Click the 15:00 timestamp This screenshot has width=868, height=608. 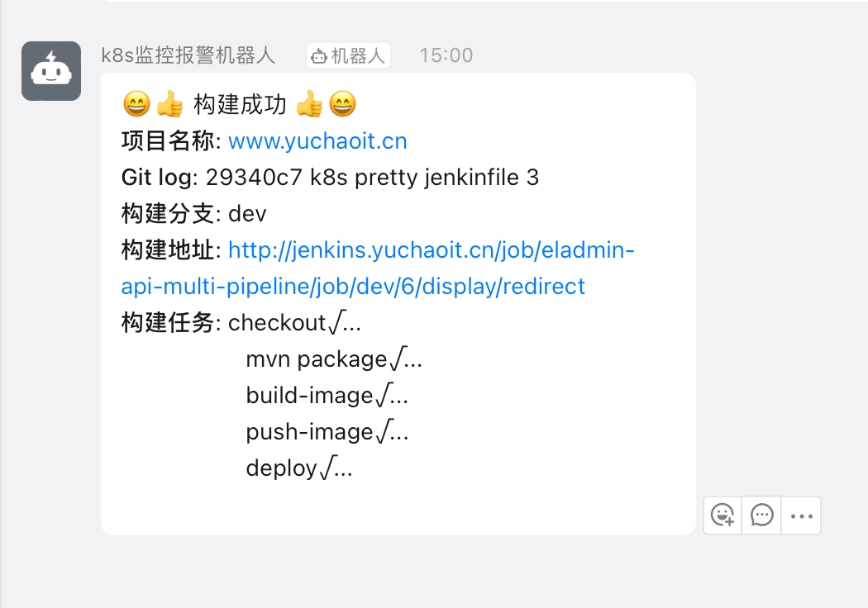point(446,55)
